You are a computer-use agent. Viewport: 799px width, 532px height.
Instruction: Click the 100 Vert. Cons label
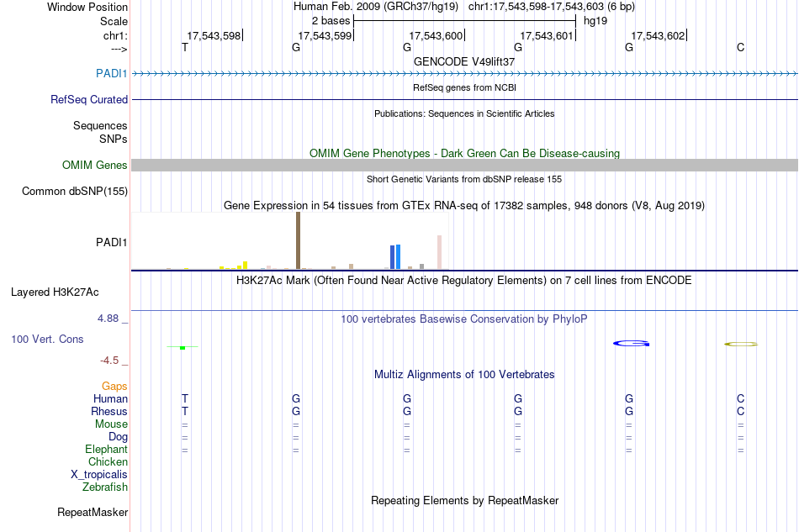tap(47, 339)
